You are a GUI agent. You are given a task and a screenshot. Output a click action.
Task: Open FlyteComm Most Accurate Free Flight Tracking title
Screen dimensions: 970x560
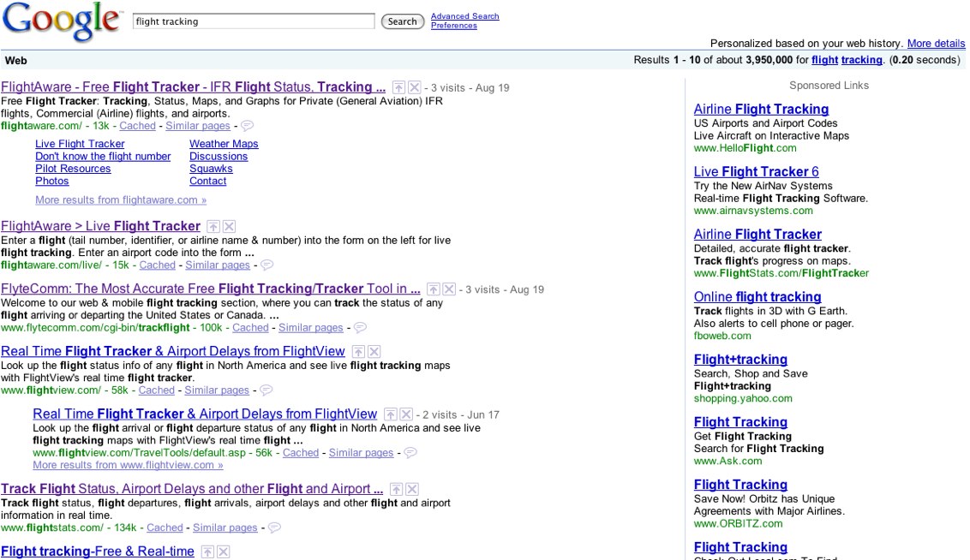(x=210, y=289)
